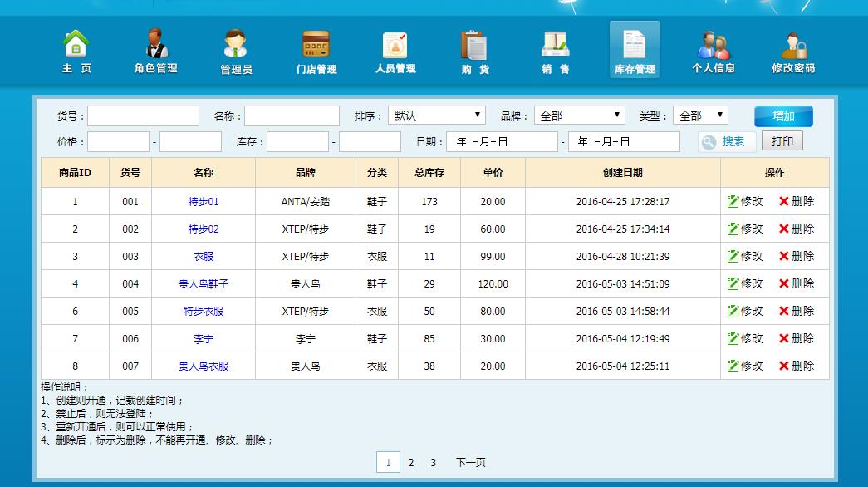Open 门店管理 store management

[x=316, y=52]
